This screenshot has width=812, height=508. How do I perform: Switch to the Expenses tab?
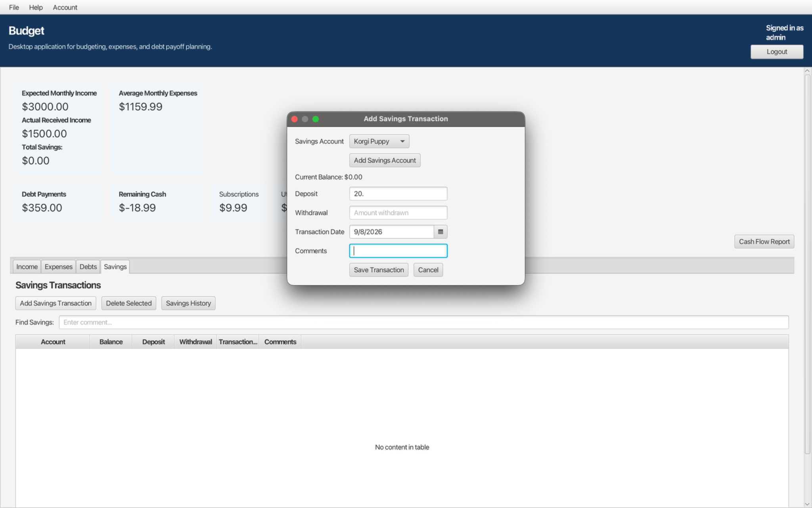(58, 267)
